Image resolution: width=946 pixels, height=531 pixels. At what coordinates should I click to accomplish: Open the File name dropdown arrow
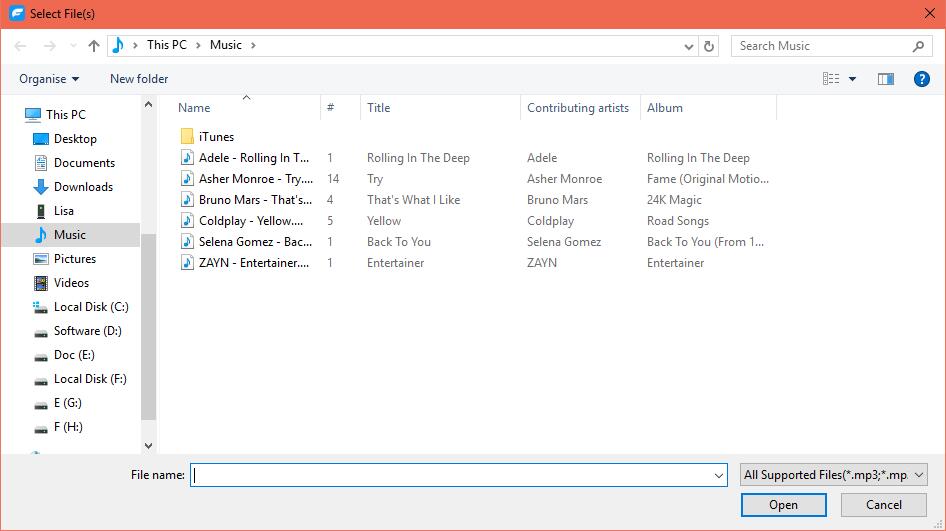(x=719, y=475)
